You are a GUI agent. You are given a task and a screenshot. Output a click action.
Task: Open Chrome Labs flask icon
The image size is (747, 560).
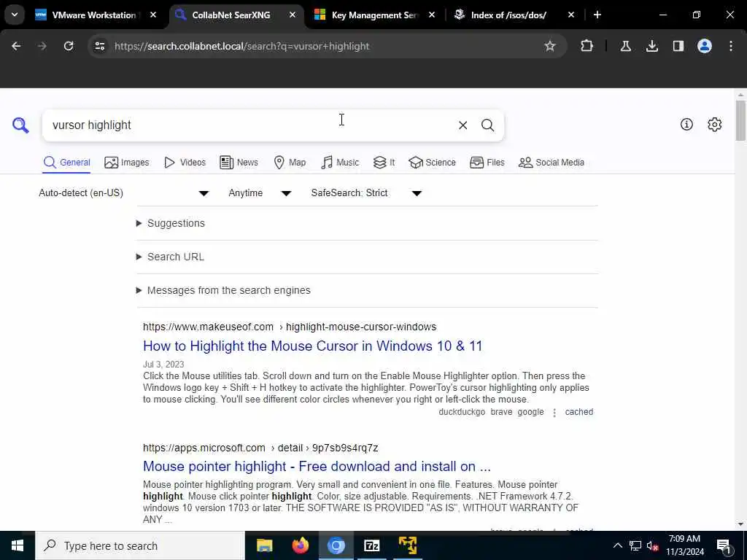(x=625, y=46)
